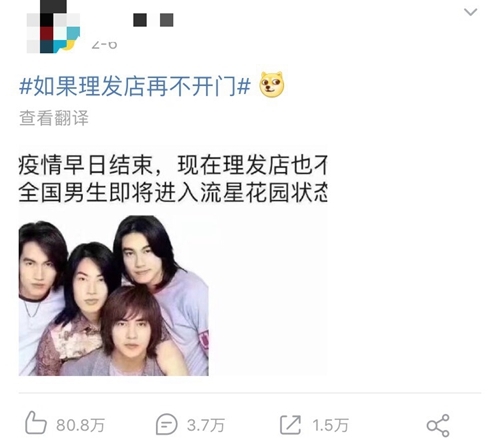
Task: Click the brown-haired man in front
Action: click(132, 332)
